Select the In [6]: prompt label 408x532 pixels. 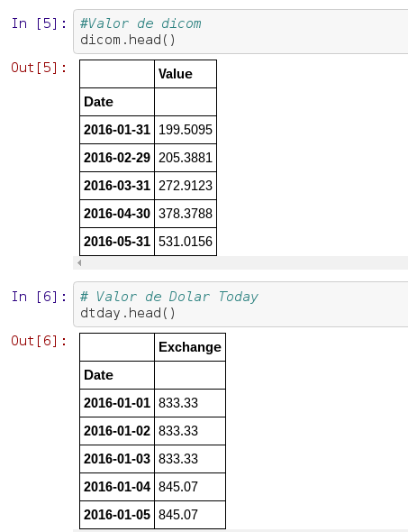tap(40, 297)
